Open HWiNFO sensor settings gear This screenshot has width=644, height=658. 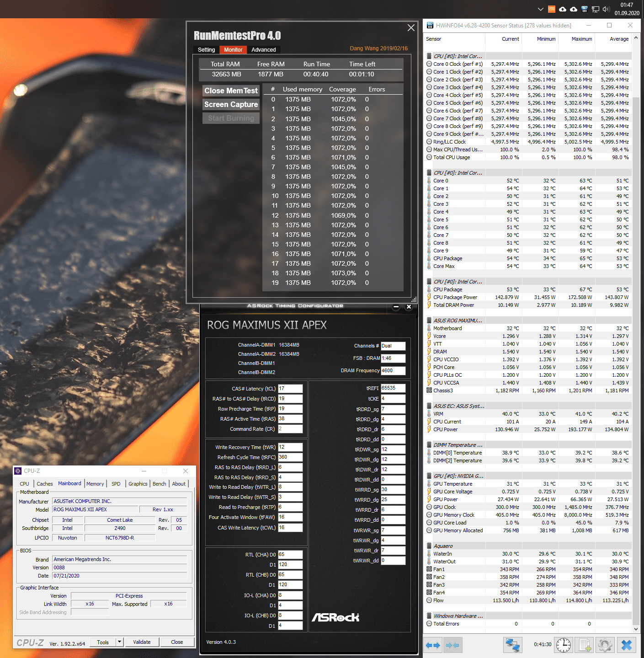[x=605, y=645]
